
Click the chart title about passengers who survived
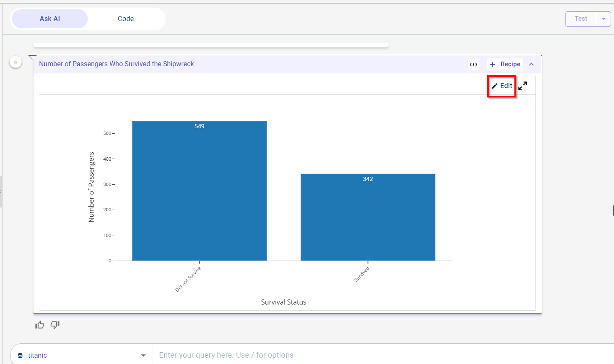point(116,64)
